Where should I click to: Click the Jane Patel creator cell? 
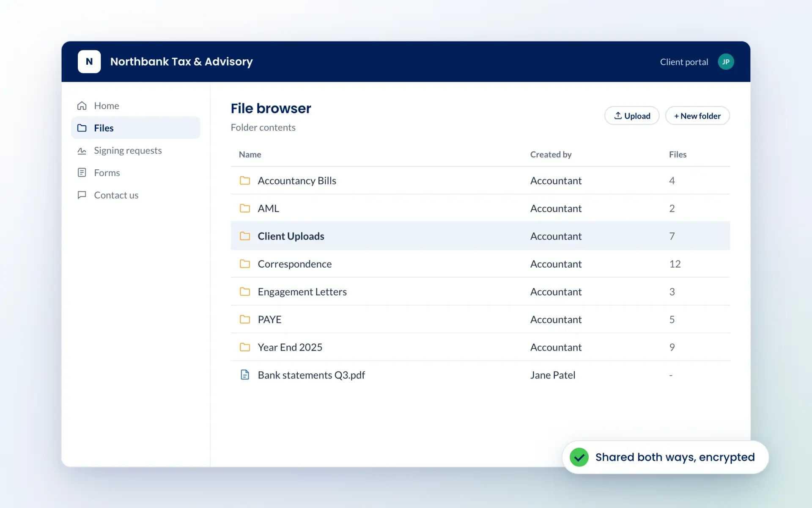click(x=553, y=375)
